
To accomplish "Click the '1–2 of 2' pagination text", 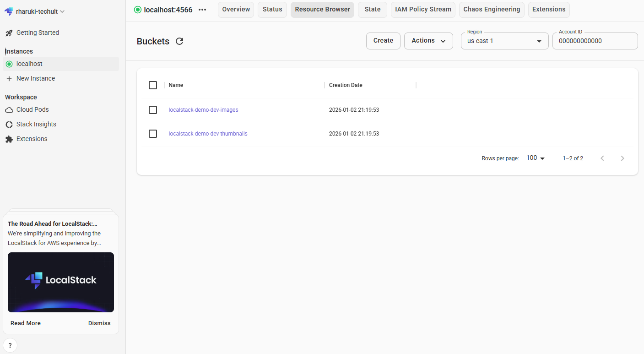I will coord(573,158).
